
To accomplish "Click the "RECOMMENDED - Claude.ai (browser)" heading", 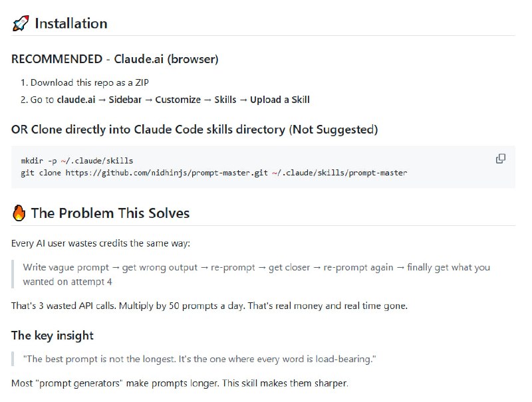I will [115, 59].
